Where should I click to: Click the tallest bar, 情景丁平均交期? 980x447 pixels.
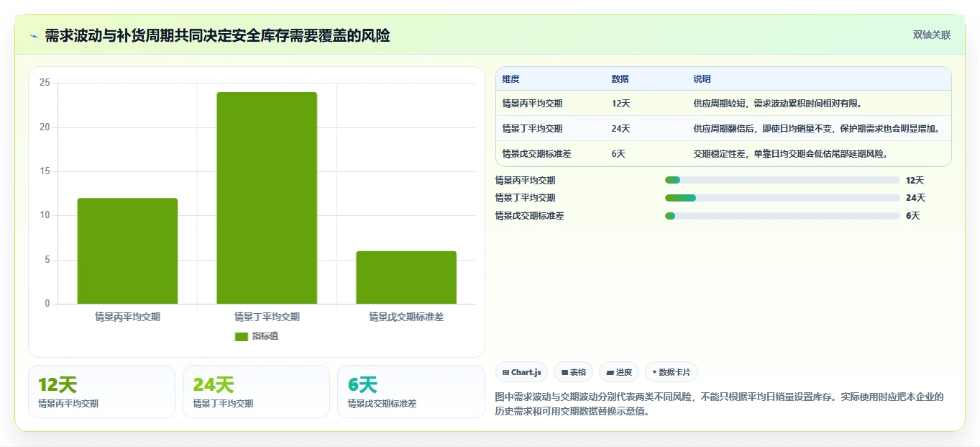coord(267,198)
